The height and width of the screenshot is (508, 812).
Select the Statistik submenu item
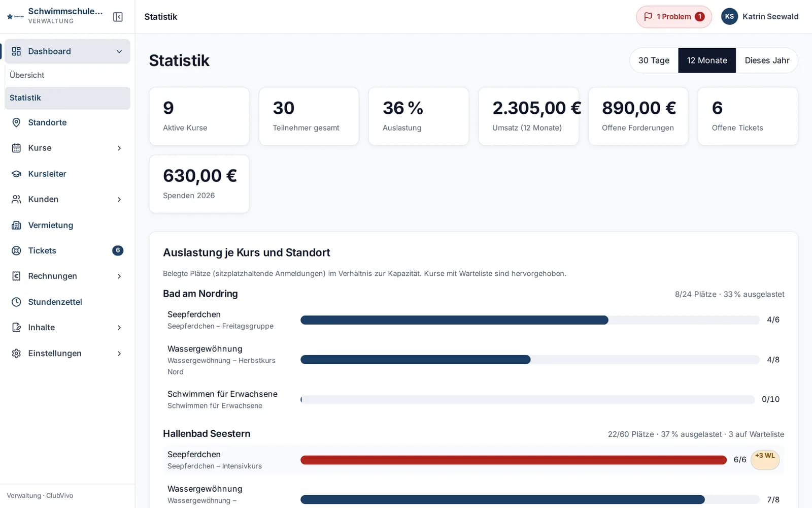tap(67, 98)
